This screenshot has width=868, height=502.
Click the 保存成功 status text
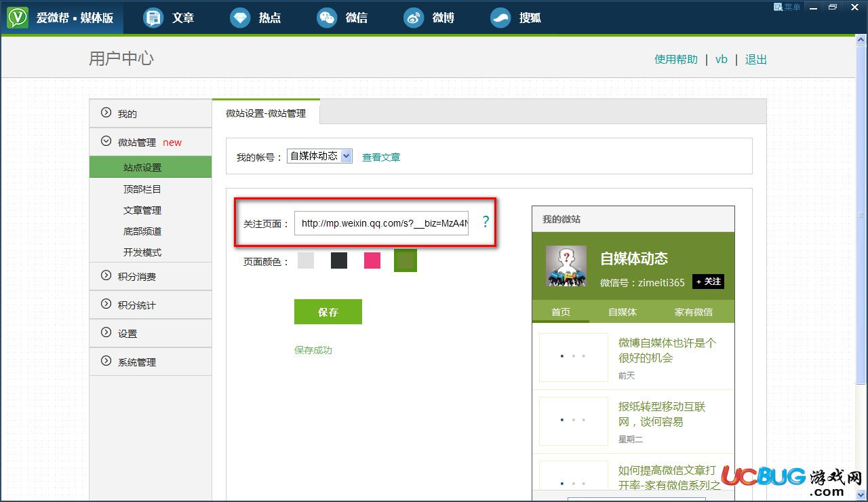pos(313,350)
